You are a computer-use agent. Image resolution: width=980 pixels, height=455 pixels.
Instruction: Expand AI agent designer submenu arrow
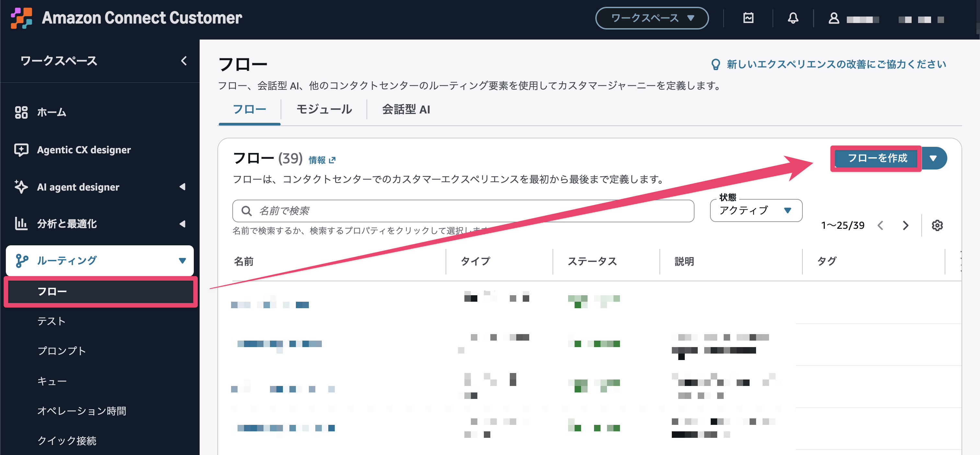[x=182, y=187]
